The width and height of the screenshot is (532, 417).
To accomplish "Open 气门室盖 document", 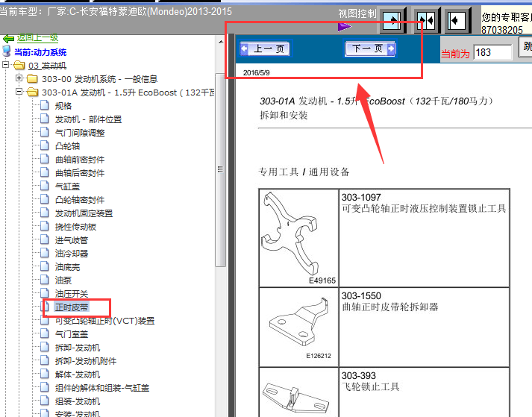I will 71,334.
